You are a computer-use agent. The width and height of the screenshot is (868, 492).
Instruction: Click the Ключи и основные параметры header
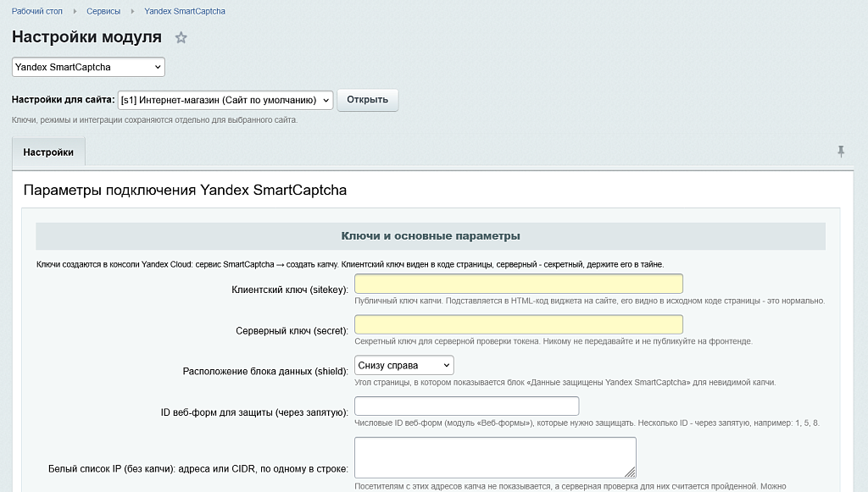[x=431, y=236]
